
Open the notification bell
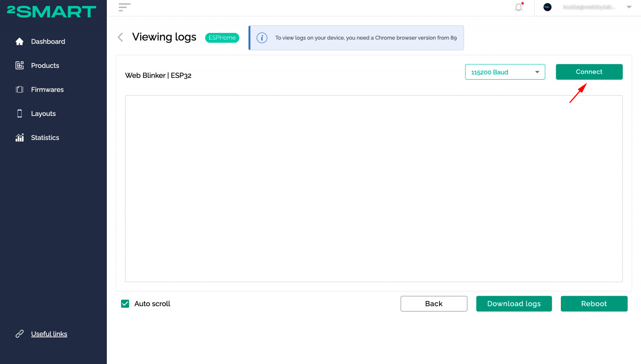pos(518,8)
